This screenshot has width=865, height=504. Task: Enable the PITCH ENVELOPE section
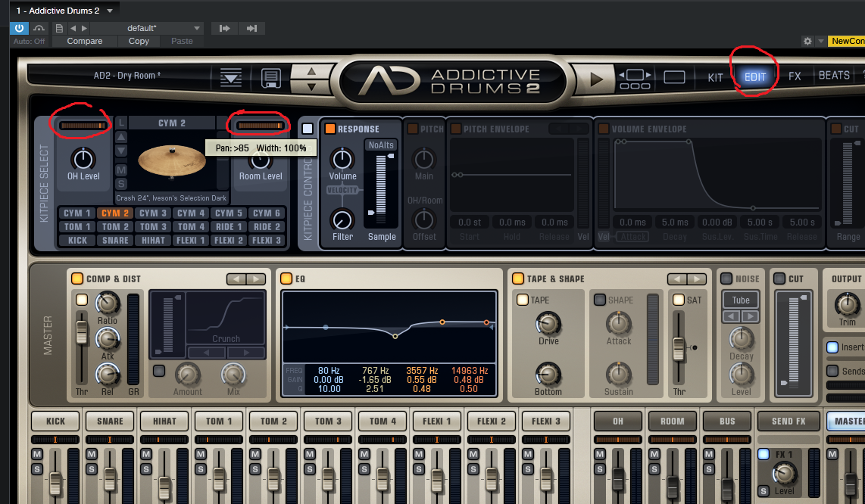(x=456, y=129)
